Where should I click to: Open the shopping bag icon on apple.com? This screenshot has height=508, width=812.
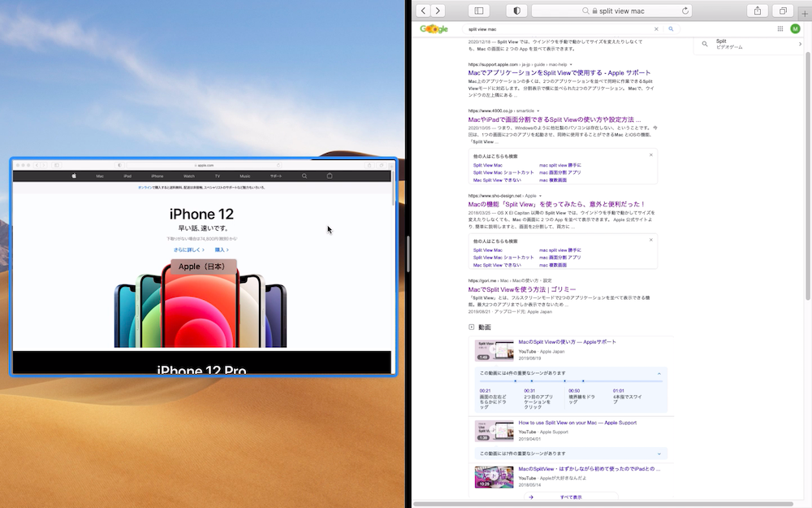330,176
